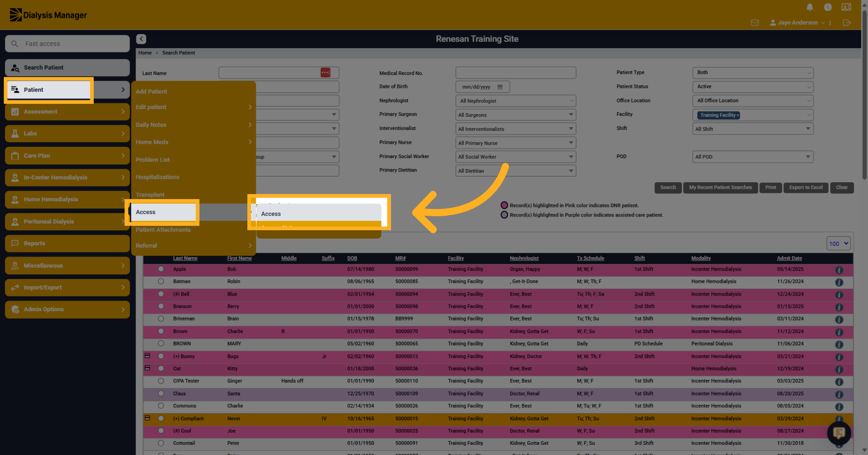
Task: Click the red ellipsis icon in Last Name field
Action: (x=325, y=73)
